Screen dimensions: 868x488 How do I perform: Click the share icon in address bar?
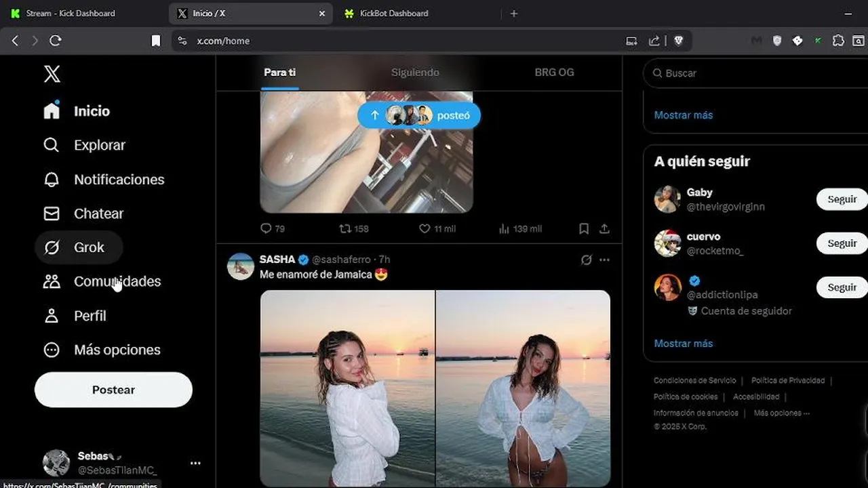point(654,41)
